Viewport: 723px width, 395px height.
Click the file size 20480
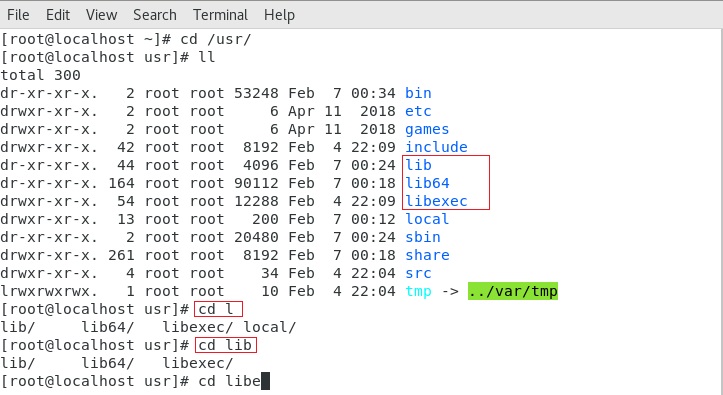tap(256, 237)
